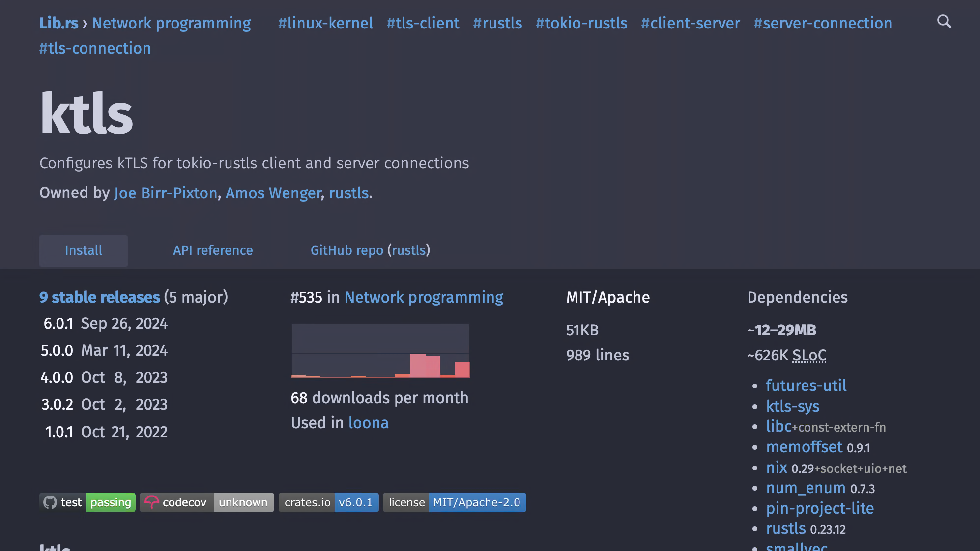Click the dotted SLoC term for explanation
This screenshot has width=980, height=551.
click(810, 355)
